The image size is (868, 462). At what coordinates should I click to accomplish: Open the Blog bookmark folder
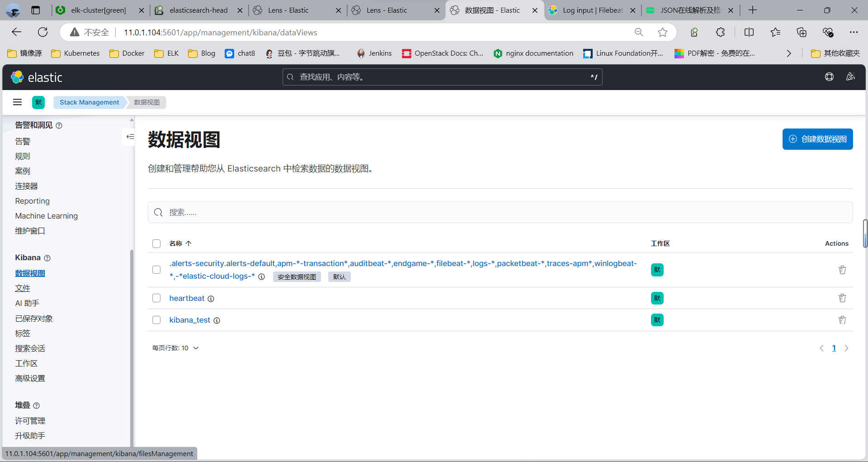click(x=202, y=53)
